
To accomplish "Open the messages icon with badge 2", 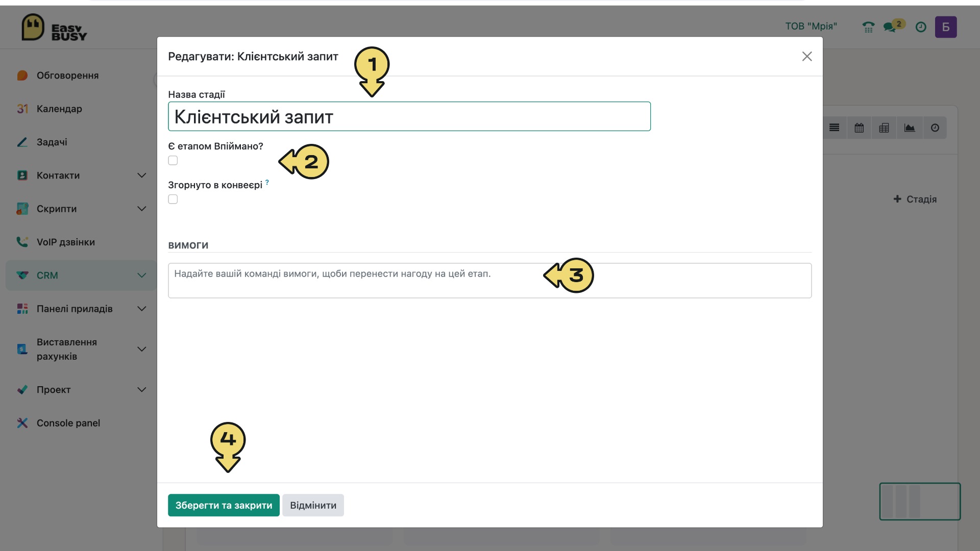I will (x=894, y=27).
